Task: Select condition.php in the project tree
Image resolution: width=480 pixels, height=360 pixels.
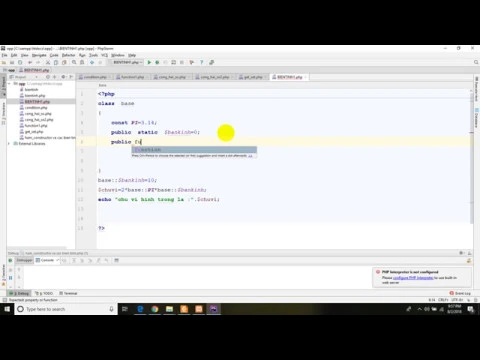Action: 34,108
